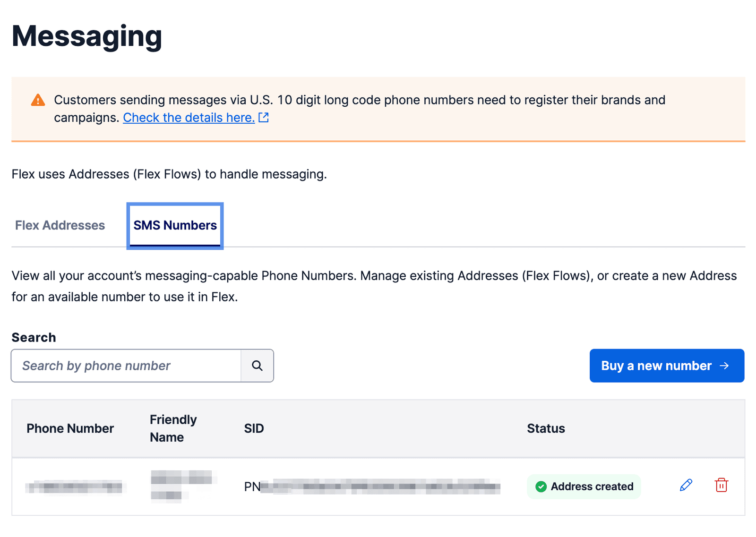Delete the address with the trash icon
756x537 pixels.
(x=721, y=485)
